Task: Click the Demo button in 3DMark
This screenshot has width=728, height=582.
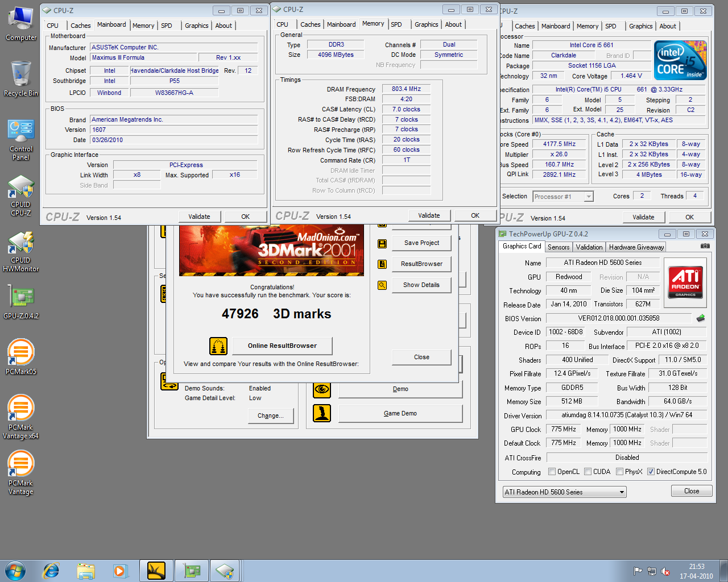Action: (400, 389)
